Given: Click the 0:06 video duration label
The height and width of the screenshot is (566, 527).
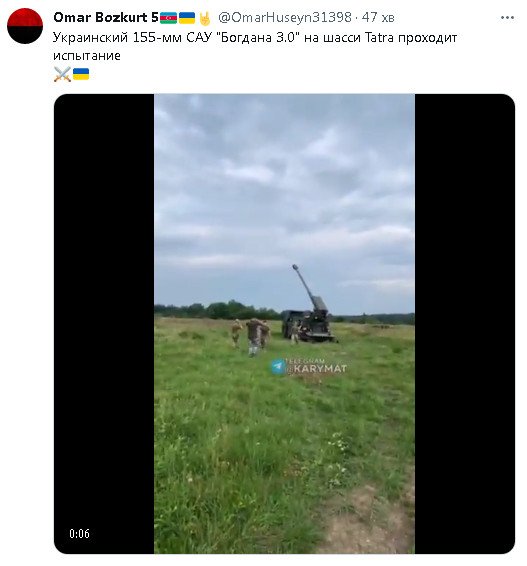Looking at the screenshot, I should [x=79, y=534].
